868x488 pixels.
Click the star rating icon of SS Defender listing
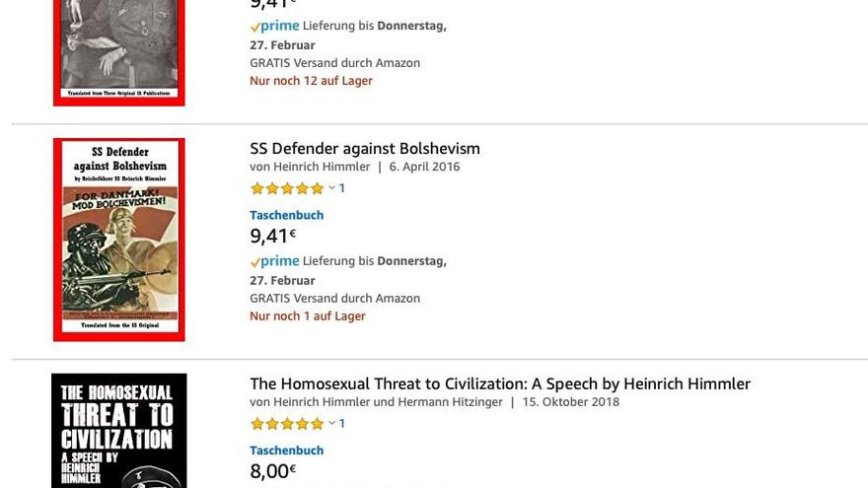286,188
